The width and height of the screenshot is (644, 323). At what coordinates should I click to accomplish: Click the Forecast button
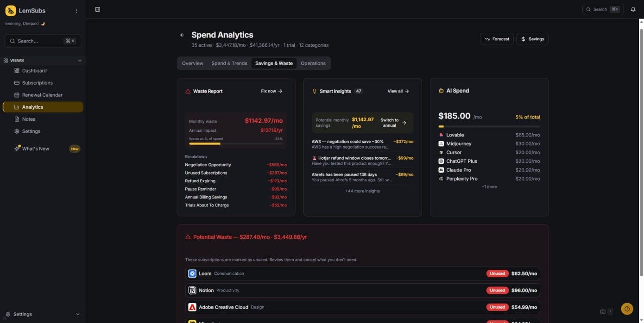[496, 39]
